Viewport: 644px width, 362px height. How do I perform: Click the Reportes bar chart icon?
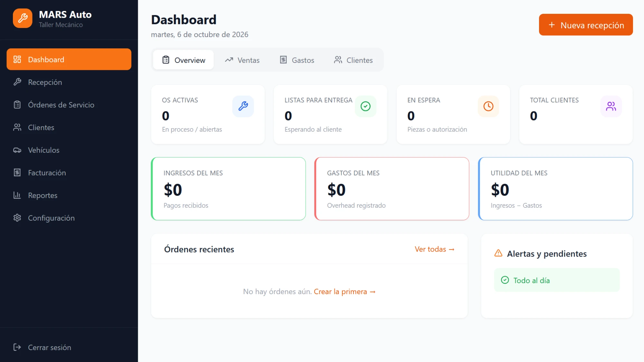[17, 195]
